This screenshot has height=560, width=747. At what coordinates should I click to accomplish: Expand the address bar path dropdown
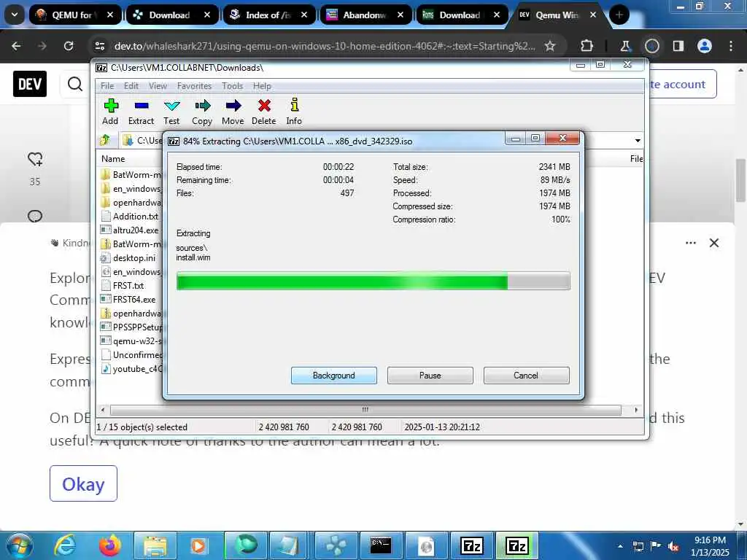tap(638, 141)
